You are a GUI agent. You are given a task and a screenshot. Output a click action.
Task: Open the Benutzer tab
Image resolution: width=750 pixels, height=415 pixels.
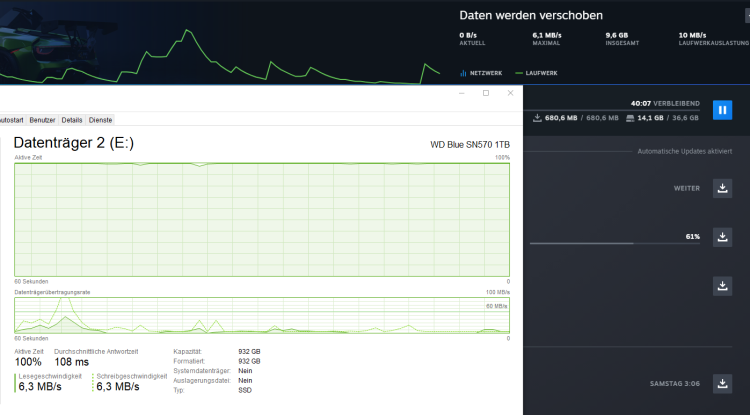42,119
